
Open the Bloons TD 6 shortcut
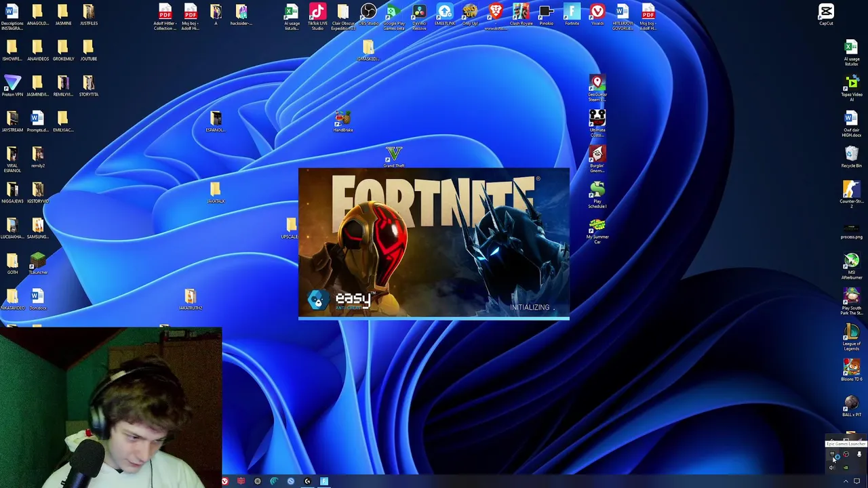click(x=852, y=371)
